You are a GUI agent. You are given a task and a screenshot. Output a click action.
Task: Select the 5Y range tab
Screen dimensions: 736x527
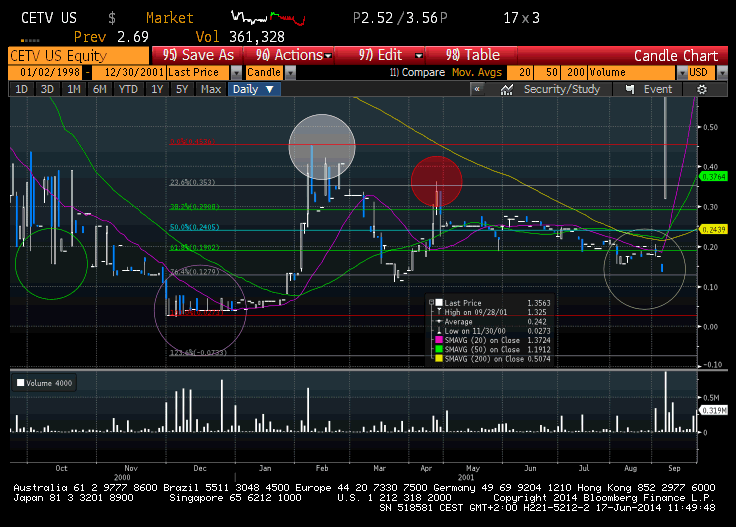coord(182,89)
